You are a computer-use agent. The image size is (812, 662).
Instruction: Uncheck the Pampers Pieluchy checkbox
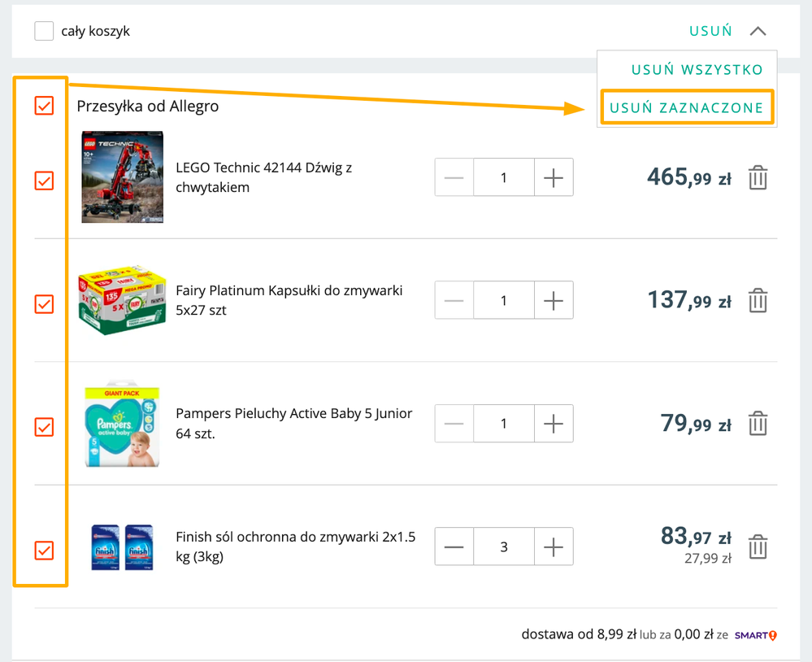tap(44, 427)
